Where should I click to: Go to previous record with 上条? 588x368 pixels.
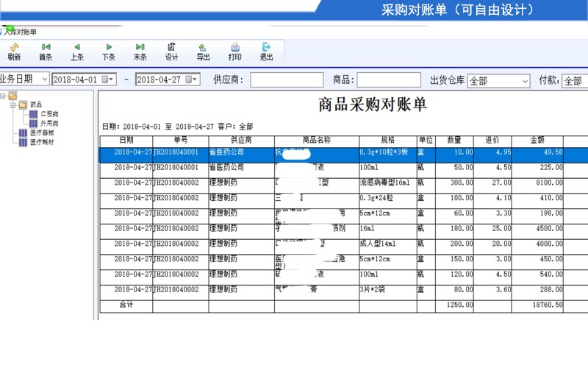point(77,52)
